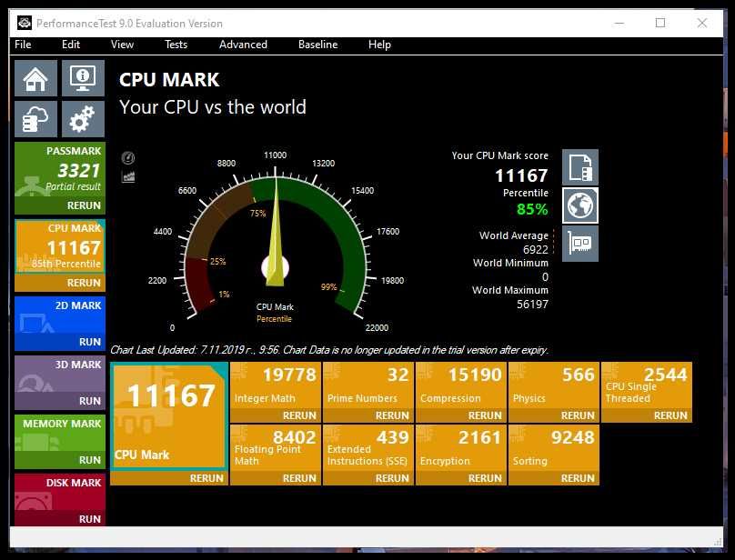Open the Edit menu
The height and width of the screenshot is (560, 735).
point(71,45)
